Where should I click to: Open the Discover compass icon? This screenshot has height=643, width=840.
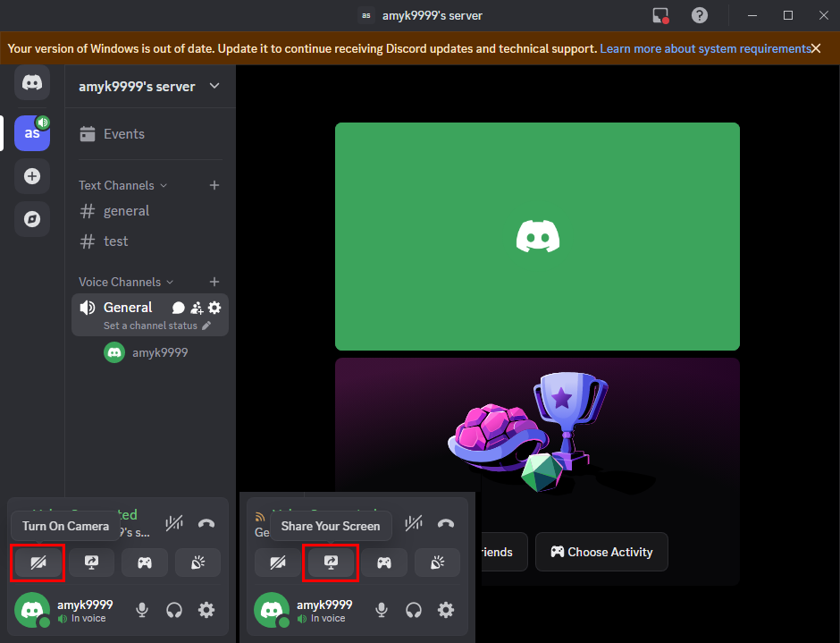pyautogui.click(x=32, y=219)
